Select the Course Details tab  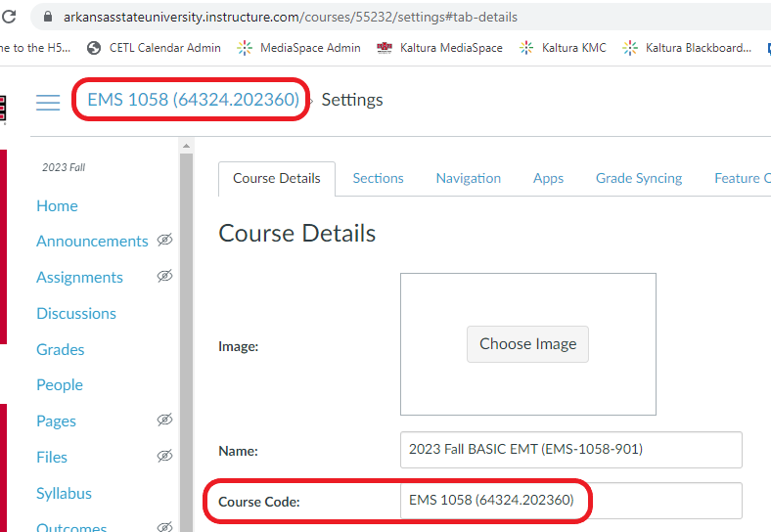click(x=277, y=179)
